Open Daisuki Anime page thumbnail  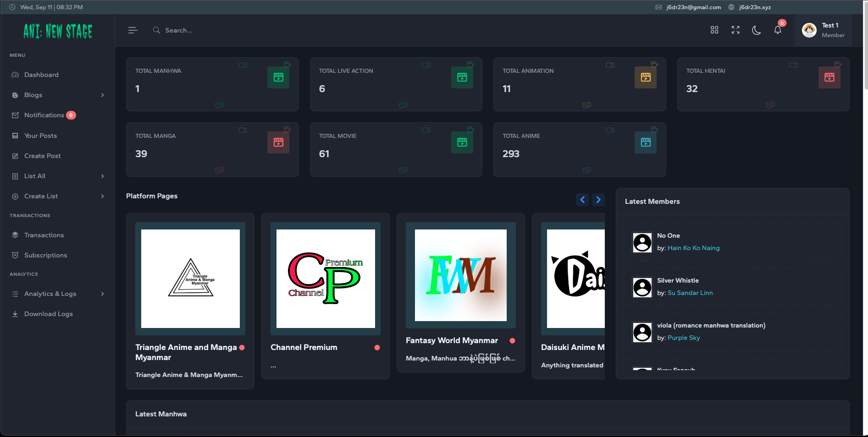573,279
